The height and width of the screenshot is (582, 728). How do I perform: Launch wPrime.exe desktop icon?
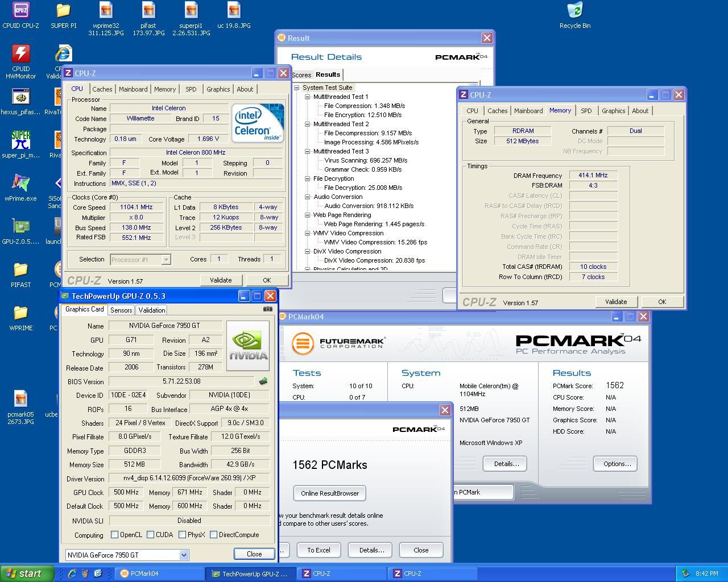(x=20, y=188)
